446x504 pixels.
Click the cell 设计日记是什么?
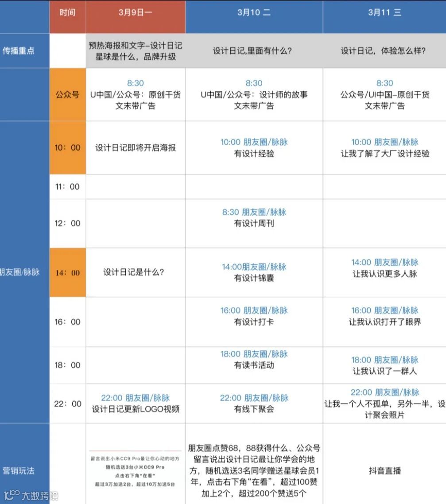coord(136,272)
